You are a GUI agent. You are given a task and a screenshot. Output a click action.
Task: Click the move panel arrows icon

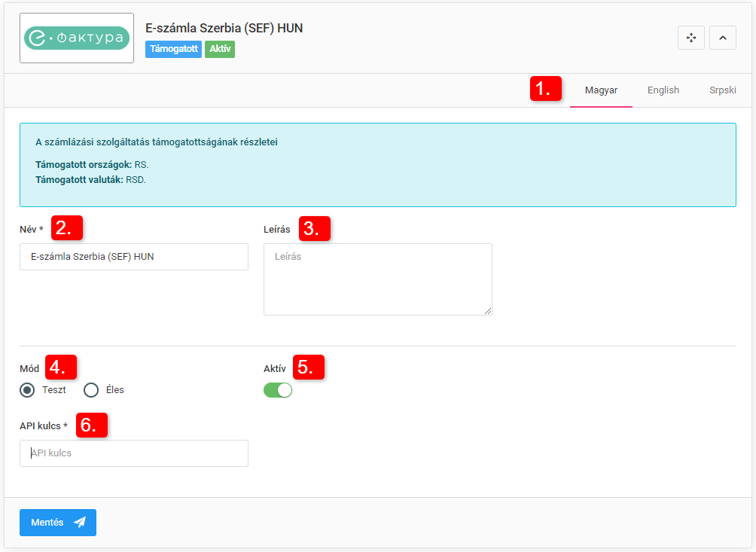coord(690,38)
